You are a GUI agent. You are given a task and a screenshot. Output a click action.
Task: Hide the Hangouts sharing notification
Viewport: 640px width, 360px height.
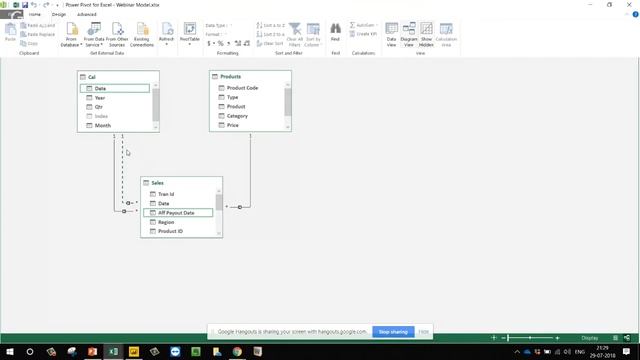tap(424, 332)
